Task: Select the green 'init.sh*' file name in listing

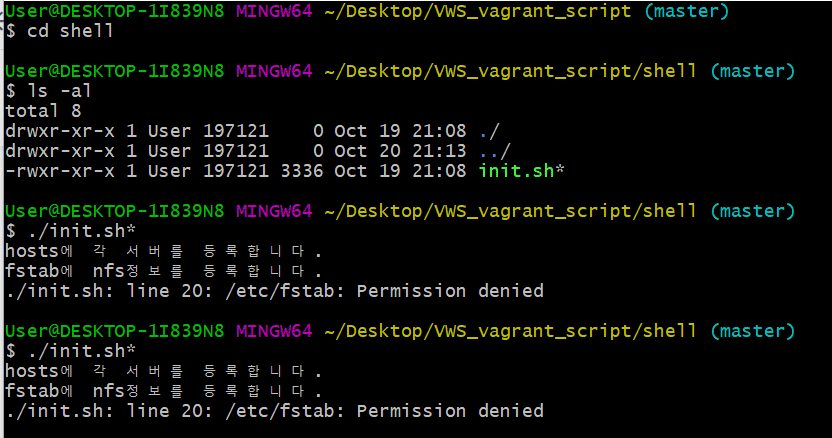Action: point(522,171)
